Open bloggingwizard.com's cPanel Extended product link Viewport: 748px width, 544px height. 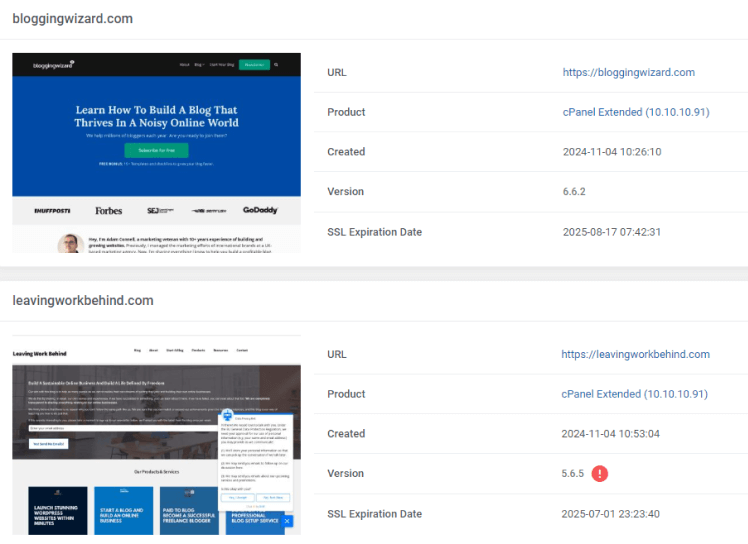[x=636, y=112]
